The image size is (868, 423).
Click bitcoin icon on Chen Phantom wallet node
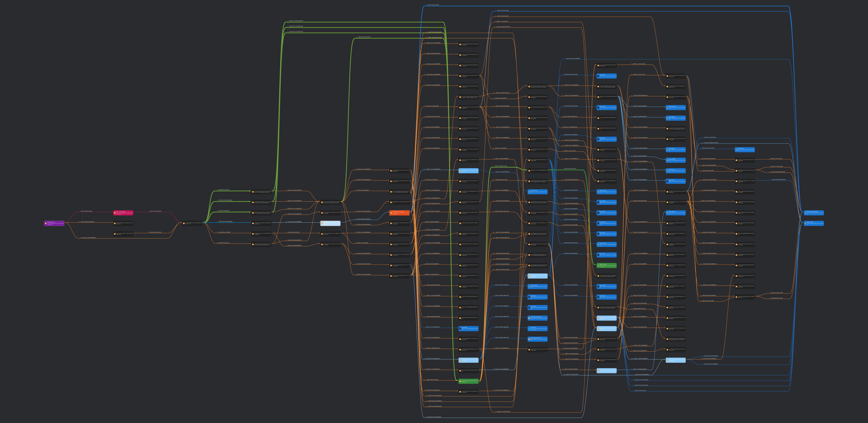(46, 224)
